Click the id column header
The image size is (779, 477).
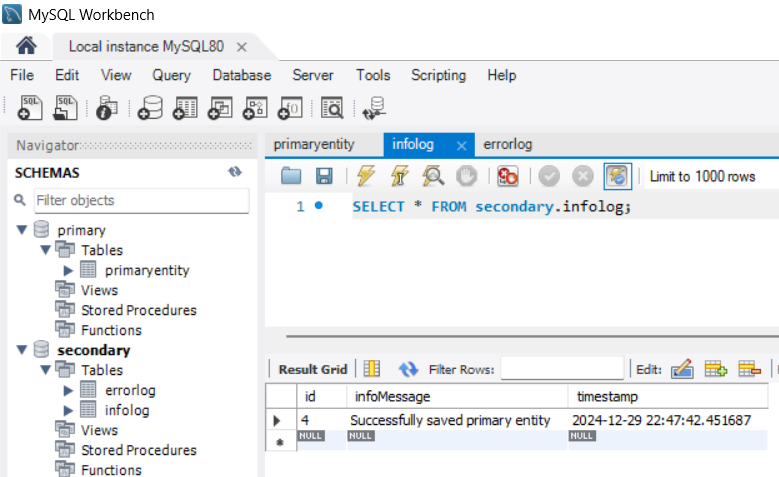tap(321, 396)
